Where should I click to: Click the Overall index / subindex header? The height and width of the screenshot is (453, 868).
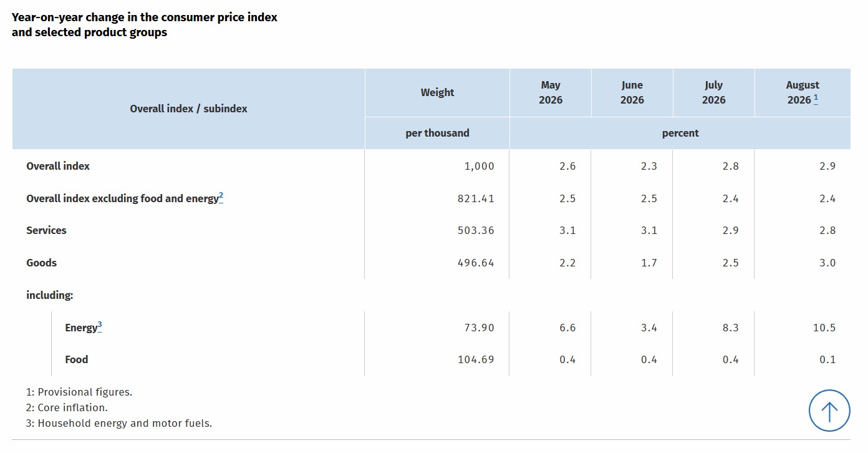tap(188, 109)
